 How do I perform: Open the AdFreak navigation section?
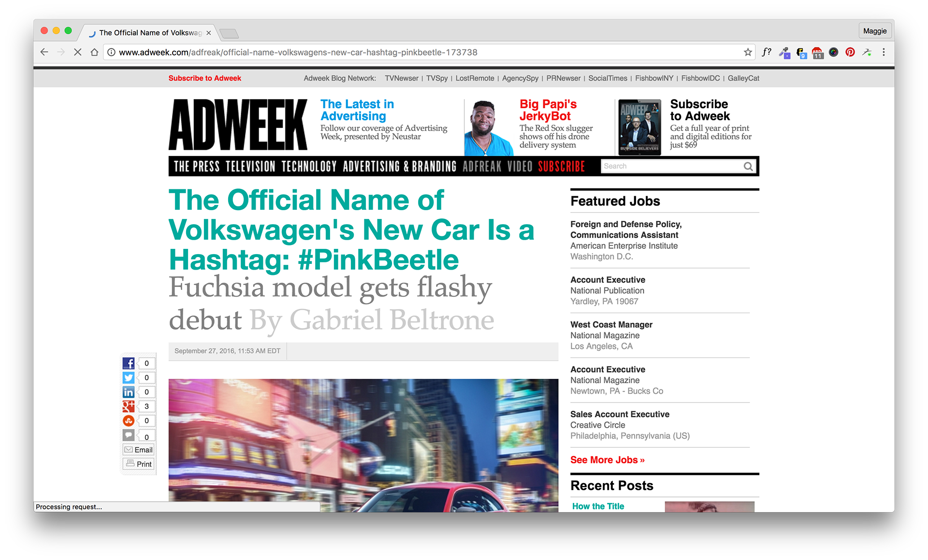pyautogui.click(x=482, y=167)
